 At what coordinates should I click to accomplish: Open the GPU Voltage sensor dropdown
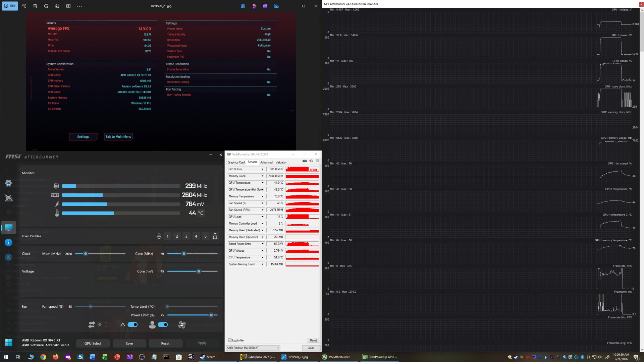[x=262, y=251]
